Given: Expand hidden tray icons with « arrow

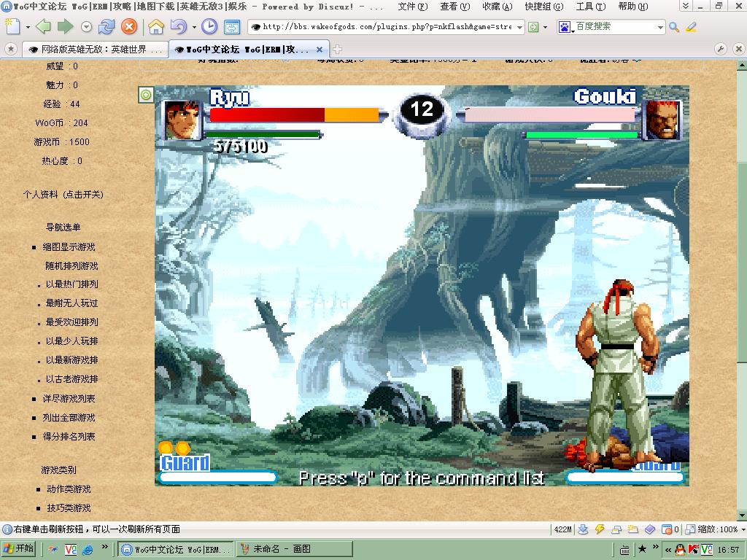Looking at the screenshot, I should [x=668, y=550].
